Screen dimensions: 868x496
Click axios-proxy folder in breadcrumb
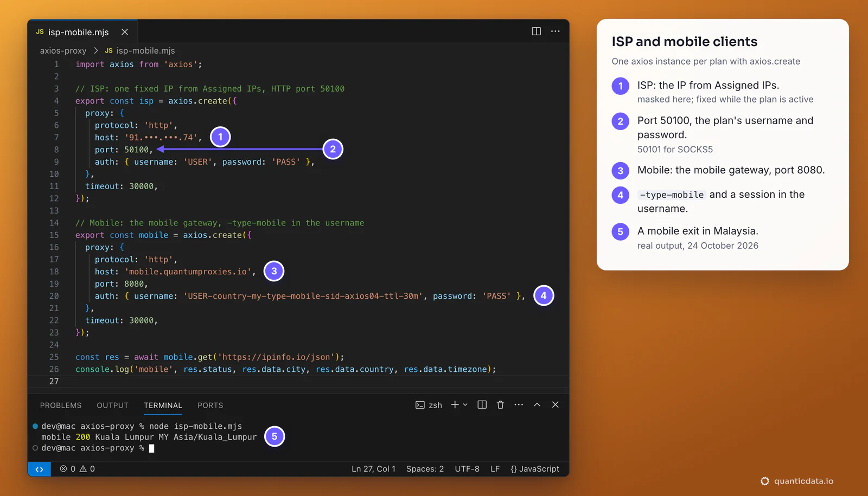[63, 50]
